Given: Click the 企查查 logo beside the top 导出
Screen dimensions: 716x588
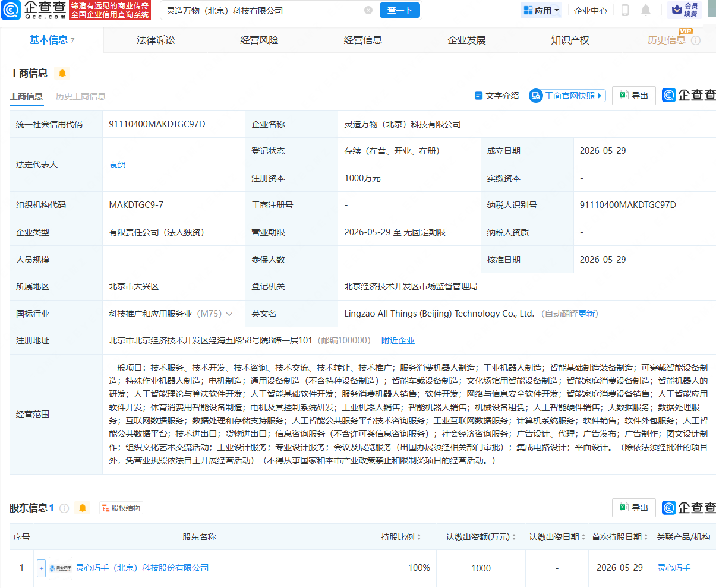Looking at the screenshot, I should pyautogui.click(x=689, y=95).
